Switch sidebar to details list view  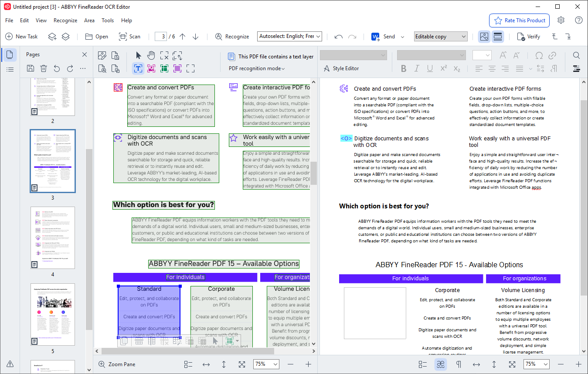(10, 70)
